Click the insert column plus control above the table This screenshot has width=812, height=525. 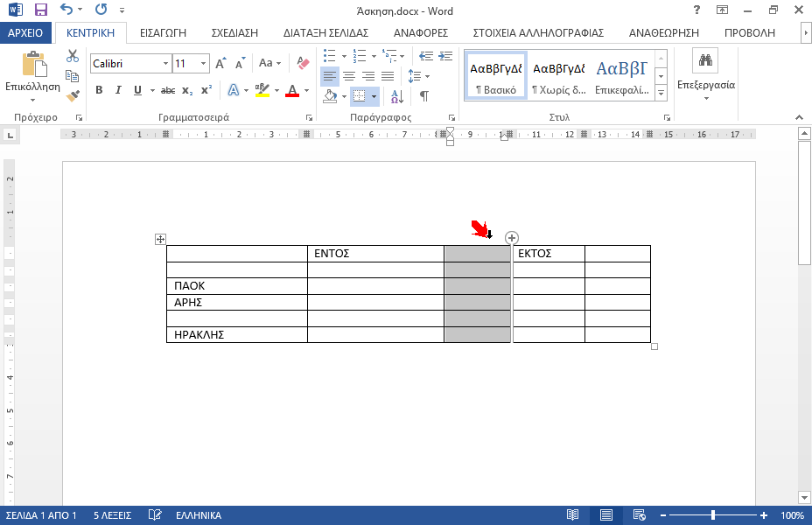(x=512, y=238)
